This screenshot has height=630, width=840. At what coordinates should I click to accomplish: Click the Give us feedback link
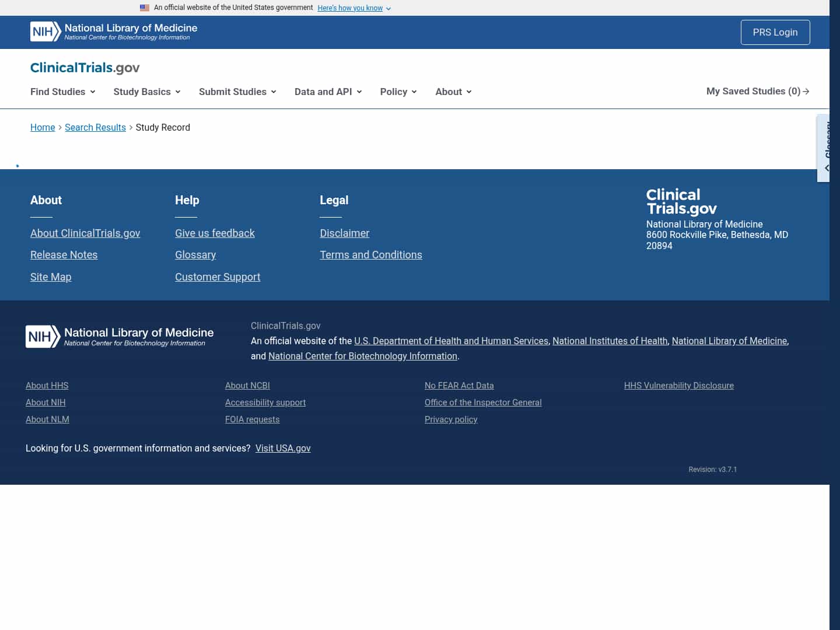pos(215,233)
